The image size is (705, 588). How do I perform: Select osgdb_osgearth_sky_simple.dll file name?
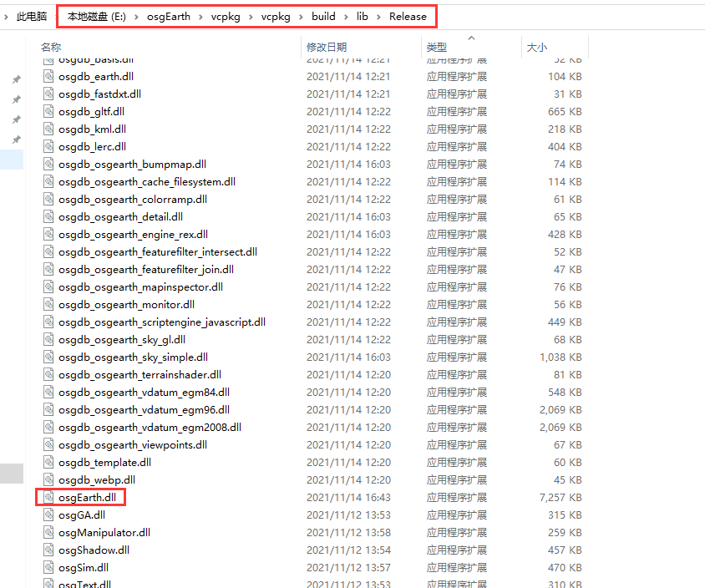[133, 357]
